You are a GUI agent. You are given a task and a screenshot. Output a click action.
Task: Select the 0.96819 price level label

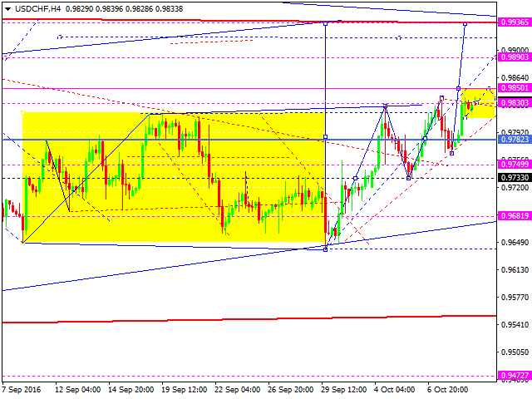click(x=515, y=216)
